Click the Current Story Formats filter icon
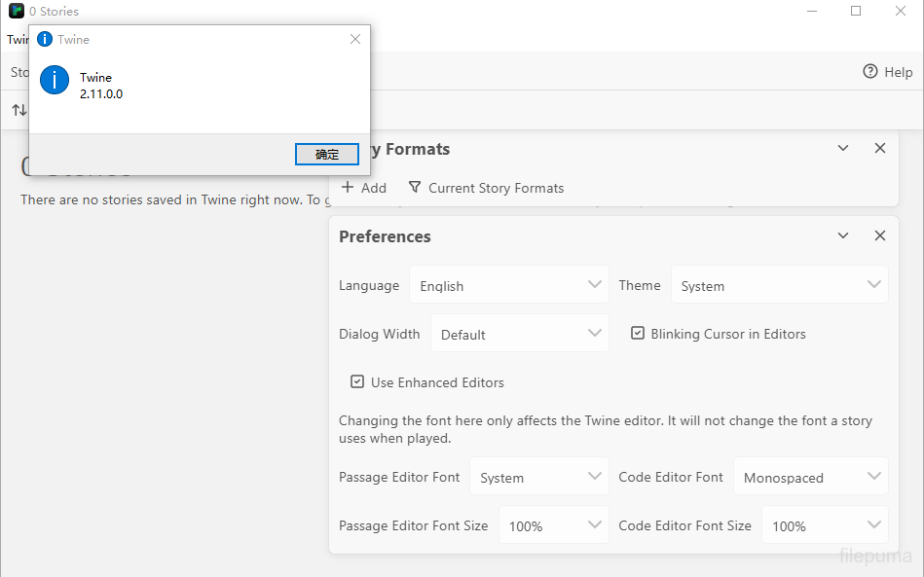The image size is (924, 577). (x=415, y=187)
